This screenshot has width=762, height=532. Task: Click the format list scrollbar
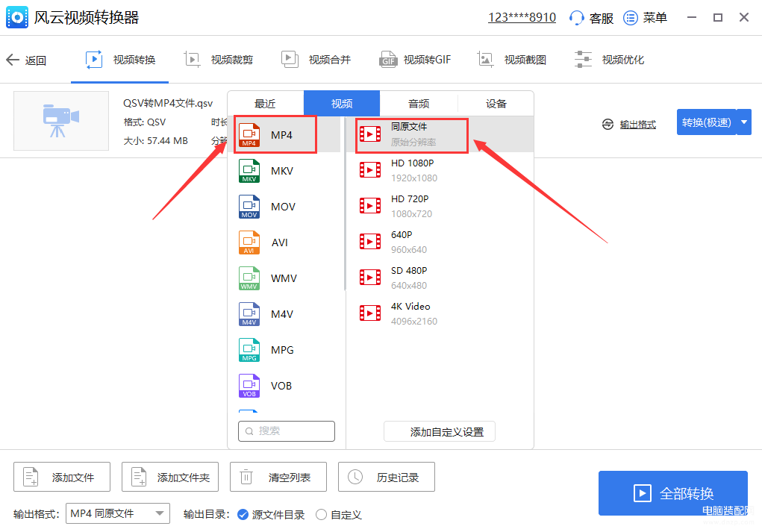point(345,204)
